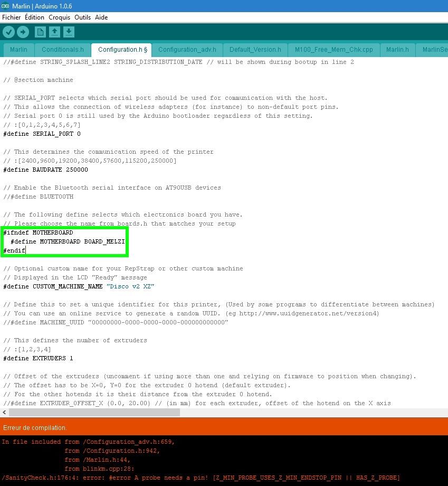Viewport: 448px width, 486px height.
Task: Click the '//#define EXTRUDER_OFFSET_X' line
Action: point(197,404)
